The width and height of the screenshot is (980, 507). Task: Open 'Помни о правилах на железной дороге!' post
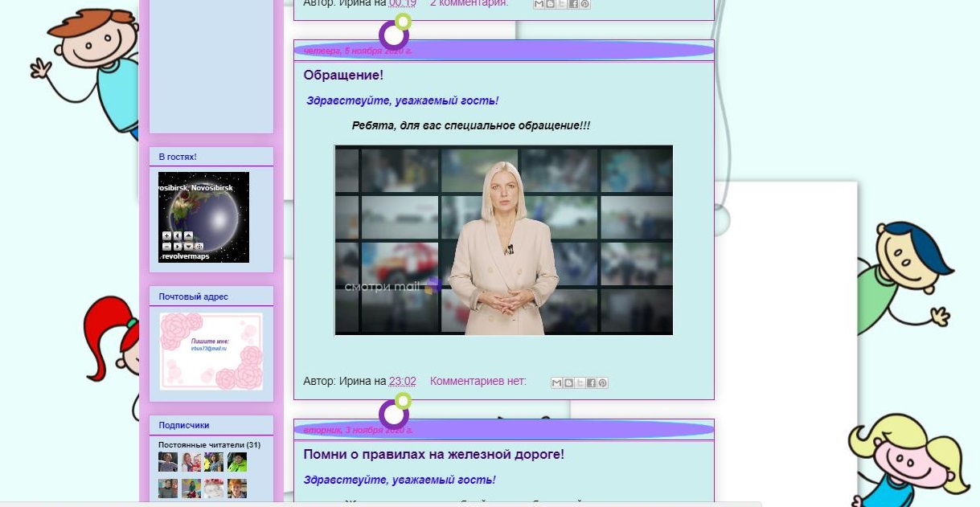pos(433,454)
